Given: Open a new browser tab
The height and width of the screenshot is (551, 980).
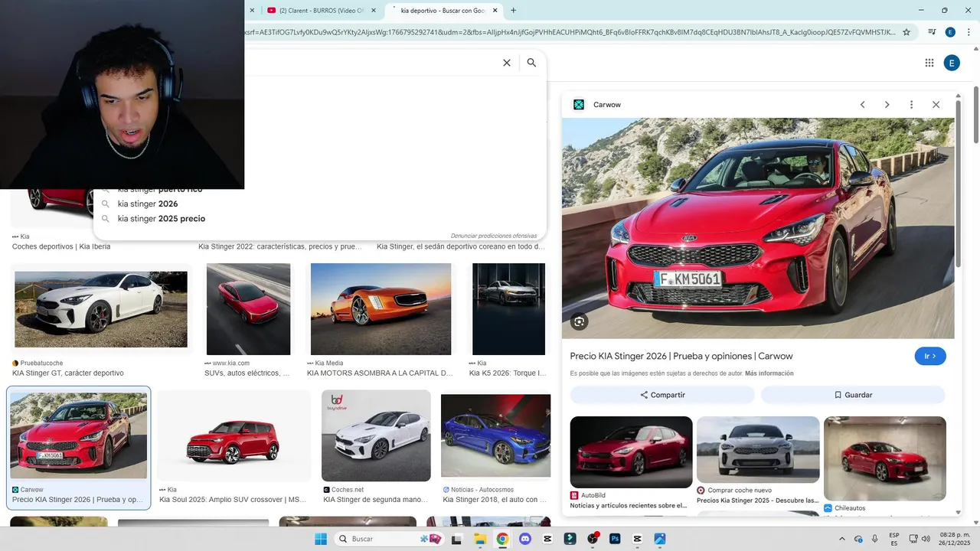Looking at the screenshot, I should point(513,10).
